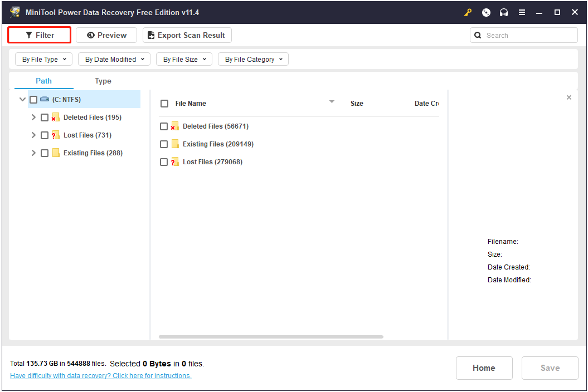This screenshot has width=588, height=392.
Task: Click the Home button
Action: (484, 368)
